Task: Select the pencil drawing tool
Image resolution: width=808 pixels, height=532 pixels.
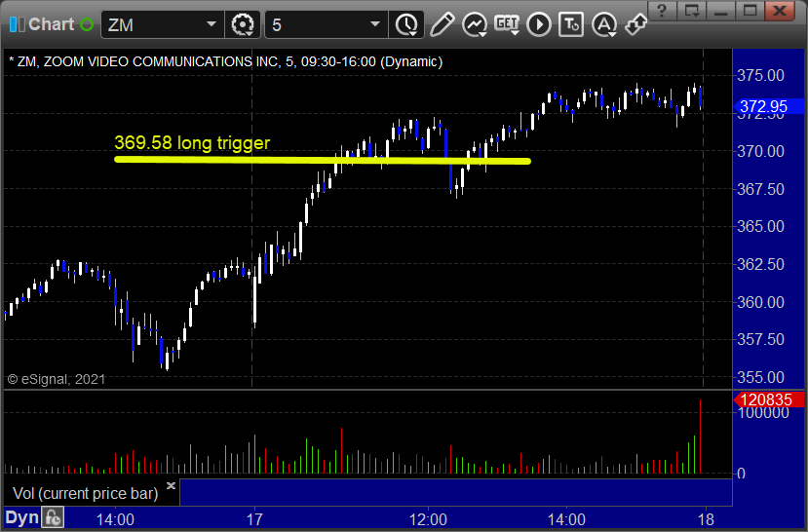Action: (442, 24)
